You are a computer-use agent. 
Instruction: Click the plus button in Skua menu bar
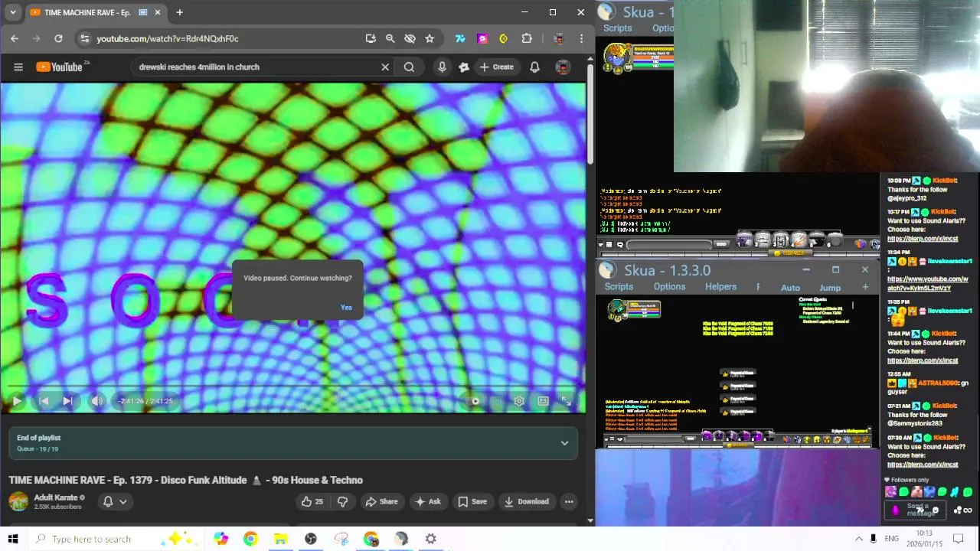pyautogui.click(x=865, y=287)
